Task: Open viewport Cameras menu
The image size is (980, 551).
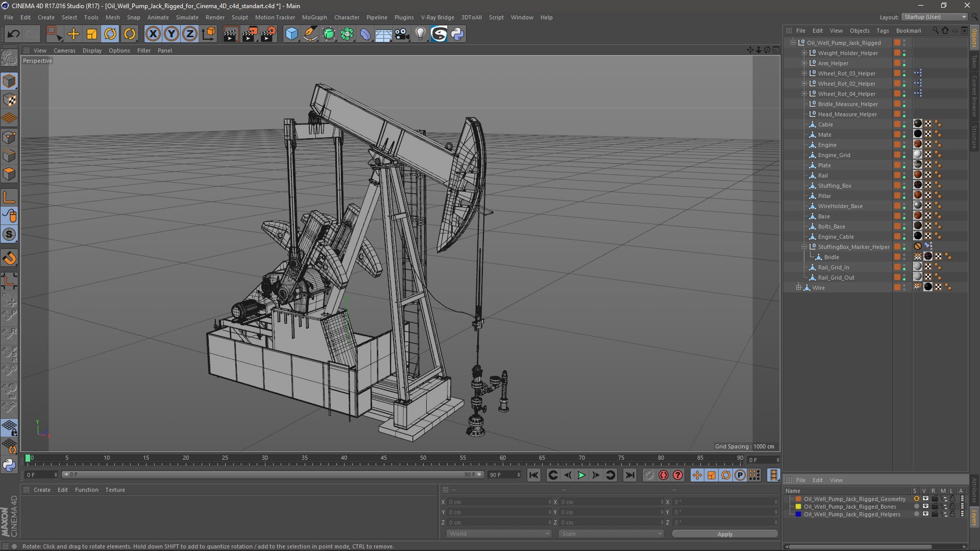Action: 64,51
